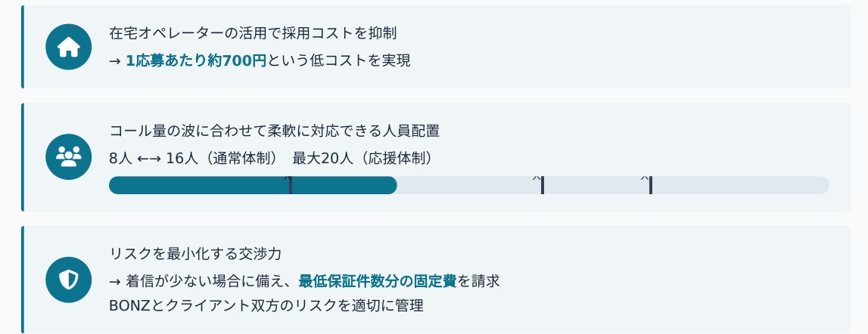Image resolution: width=868 pixels, height=334 pixels.
Task: Click the 最大20人（応援体制） text
Action: (x=362, y=158)
